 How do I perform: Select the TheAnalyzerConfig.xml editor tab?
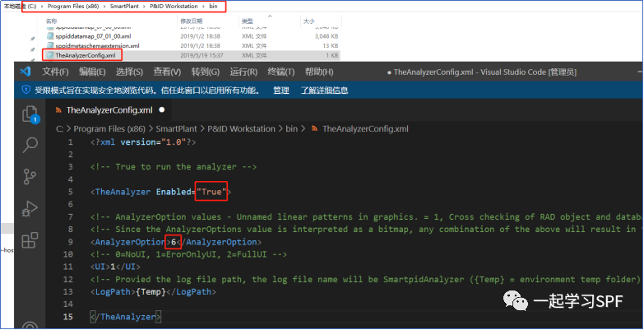[x=109, y=110]
